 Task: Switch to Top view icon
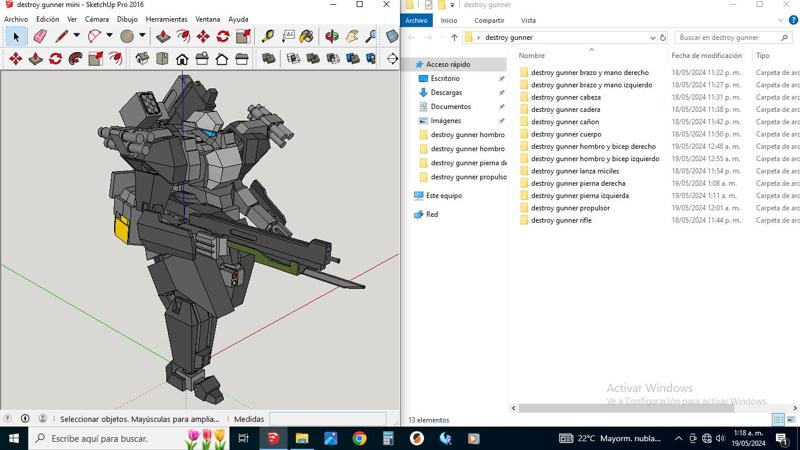pyautogui.click(x=162, y=59)
